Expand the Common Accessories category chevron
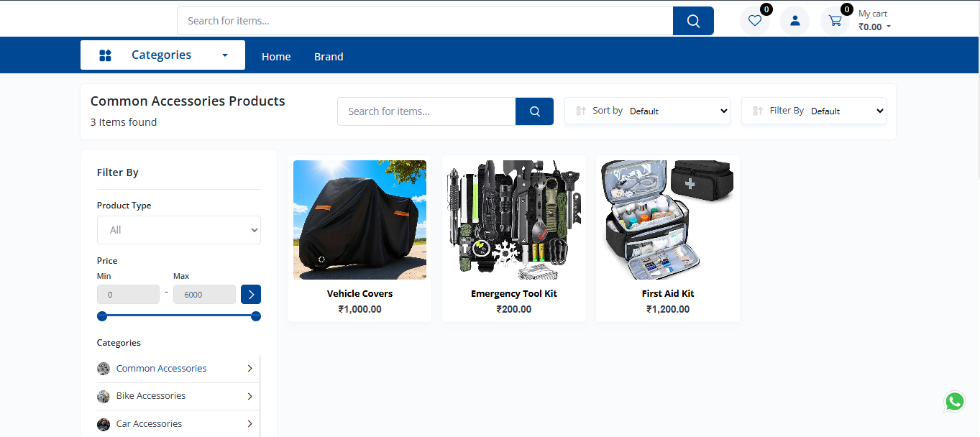980x437 pixels. [249, 369]
